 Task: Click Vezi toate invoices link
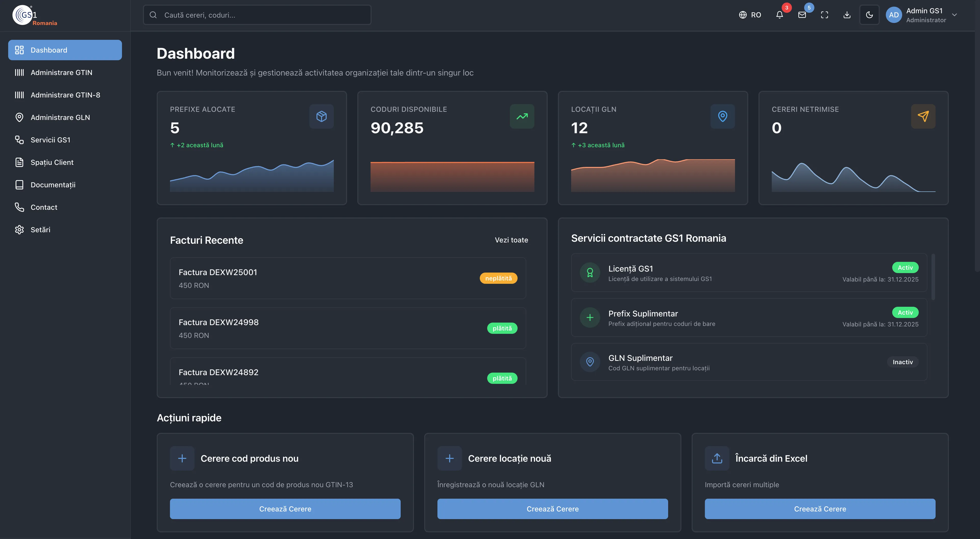tap(511, 240)
